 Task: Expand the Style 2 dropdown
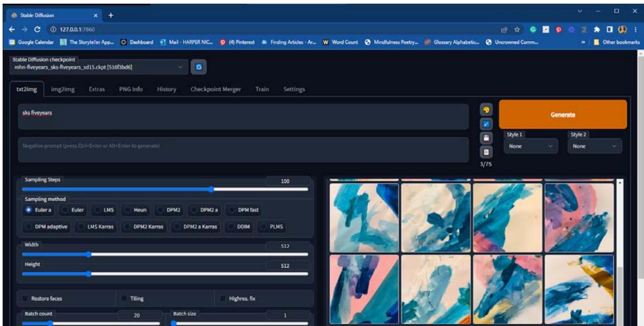point(594,146)
